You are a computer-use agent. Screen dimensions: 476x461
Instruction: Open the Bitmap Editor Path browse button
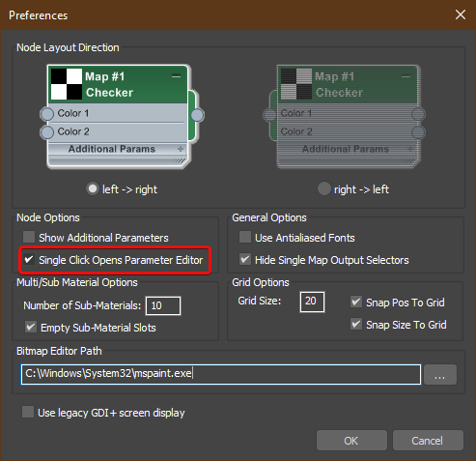(x=440, y=374)
